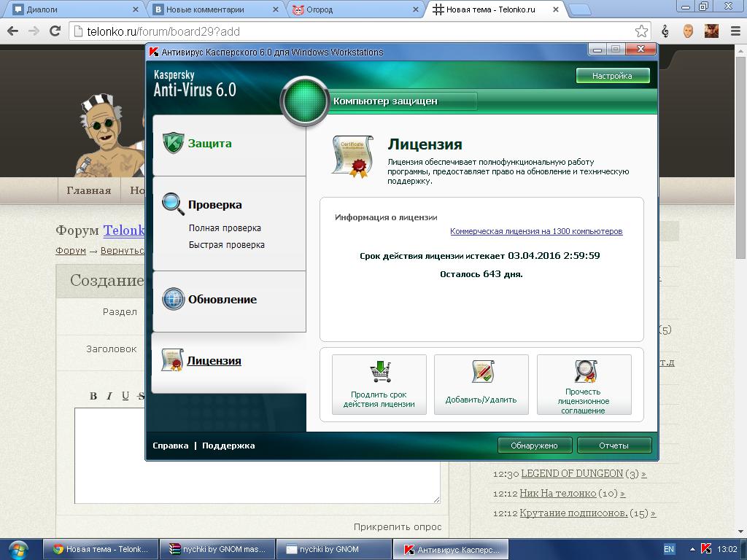This screenshot has width=747, height=560.
Task: Click the treble clef extension icon in Chrome
Action: click(665, 31)
